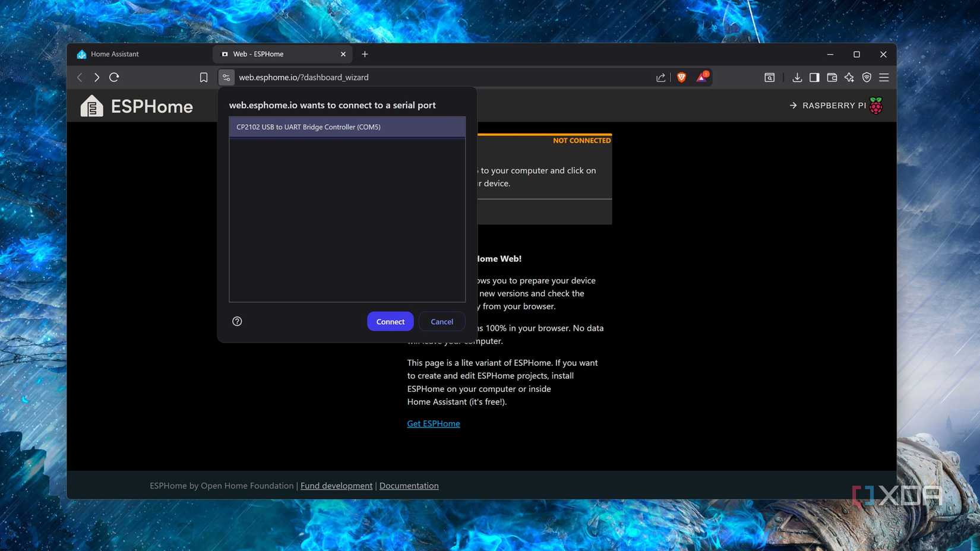The width and height of the screenshot is (980, 551).
Task: Open a new tab with plus icon
Action: tap(365, 54)
